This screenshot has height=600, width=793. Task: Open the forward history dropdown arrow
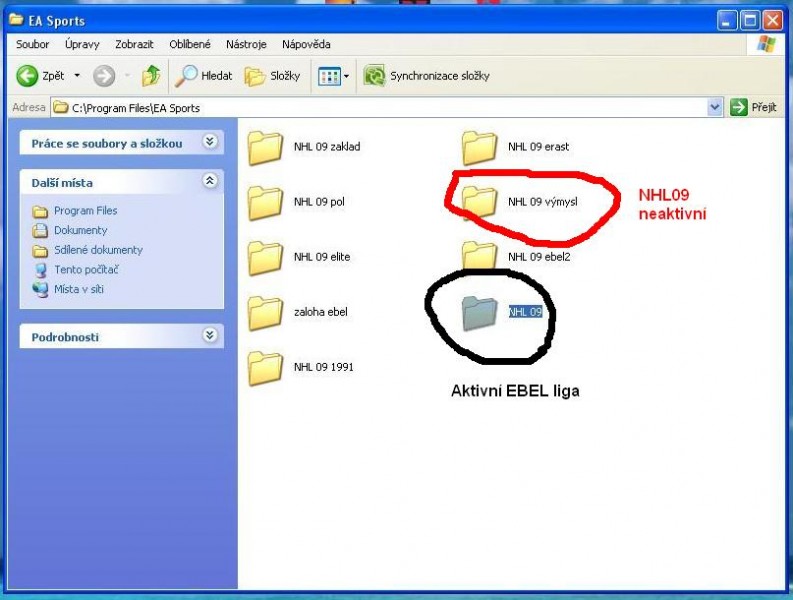(x=127, y=76)
